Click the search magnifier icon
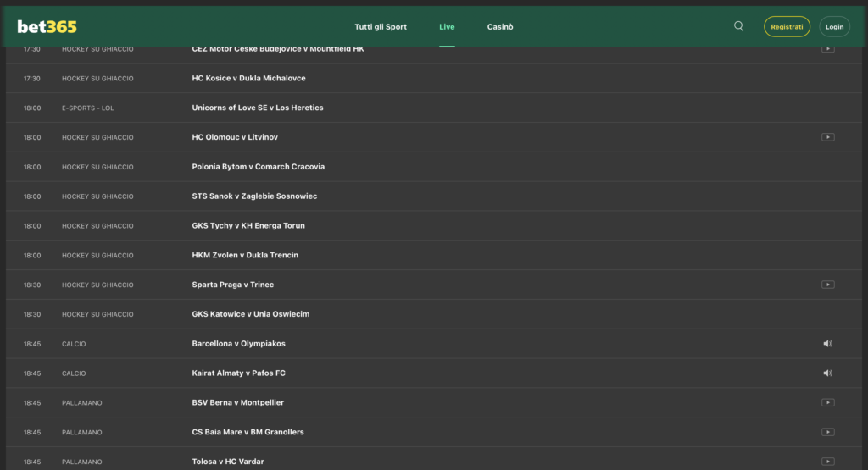Image resolution: width=868 pixels, height=470 pixels. click(738, 26)
